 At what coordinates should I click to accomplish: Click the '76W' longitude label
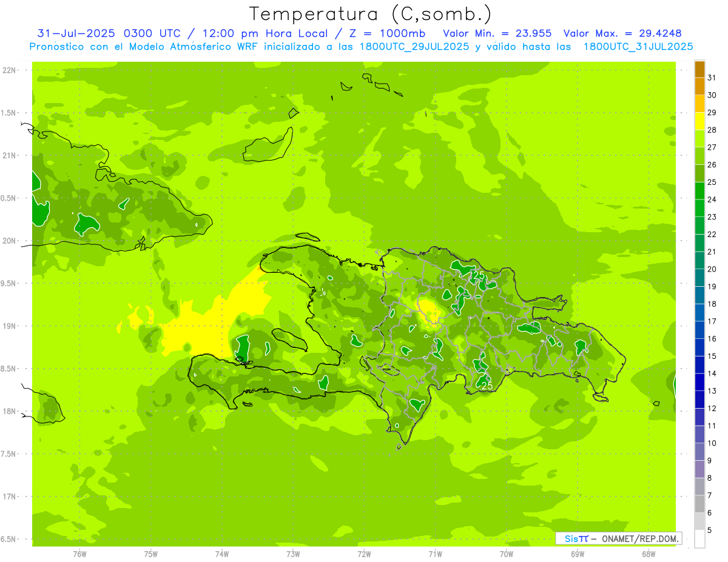click(x=79, y=554)
